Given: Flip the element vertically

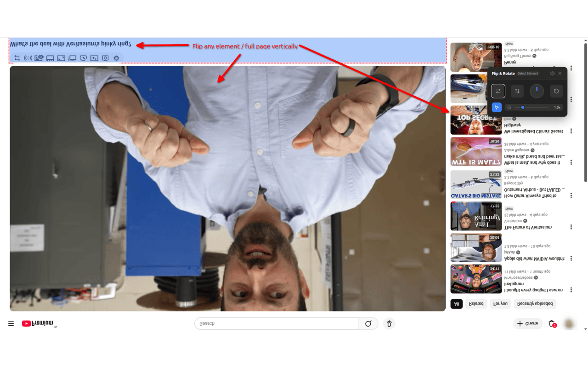Looking at the screenshot, I should (517, 91).
